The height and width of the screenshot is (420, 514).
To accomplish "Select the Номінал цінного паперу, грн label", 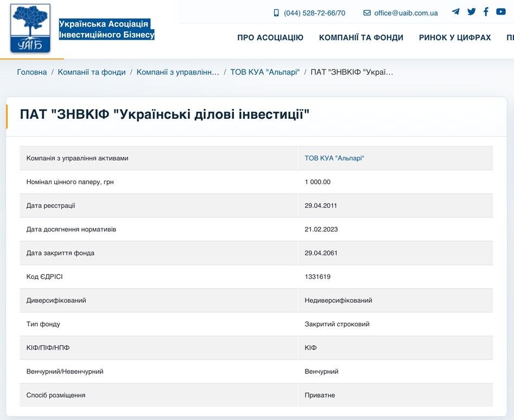I will click(x=70, y=182).
